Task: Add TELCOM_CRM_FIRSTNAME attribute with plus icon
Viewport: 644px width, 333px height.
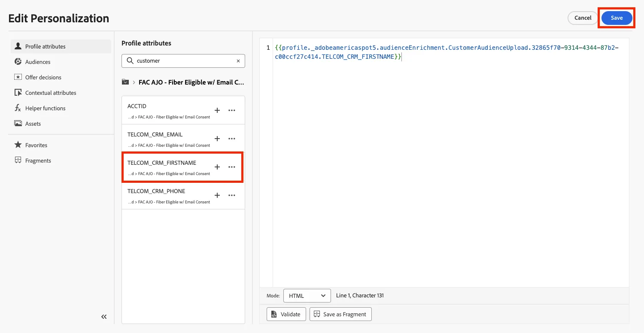Action: click(x=217, y=167)
